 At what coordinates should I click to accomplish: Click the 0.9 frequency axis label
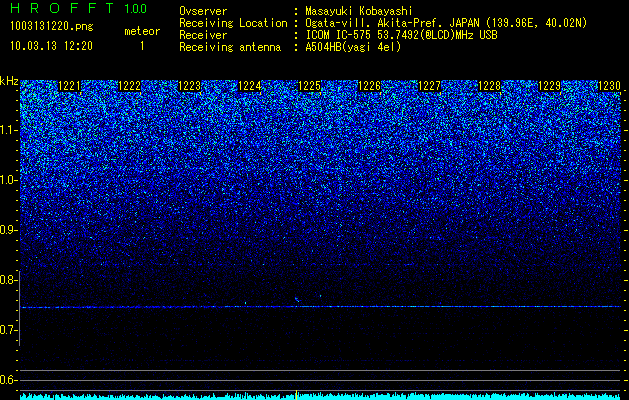9,230
